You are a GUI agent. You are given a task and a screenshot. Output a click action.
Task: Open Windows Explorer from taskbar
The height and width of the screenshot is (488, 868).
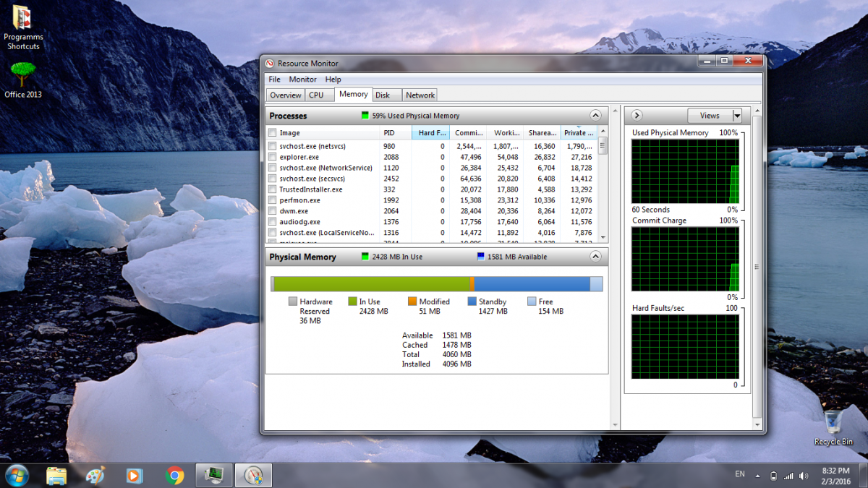click(56, 475)
